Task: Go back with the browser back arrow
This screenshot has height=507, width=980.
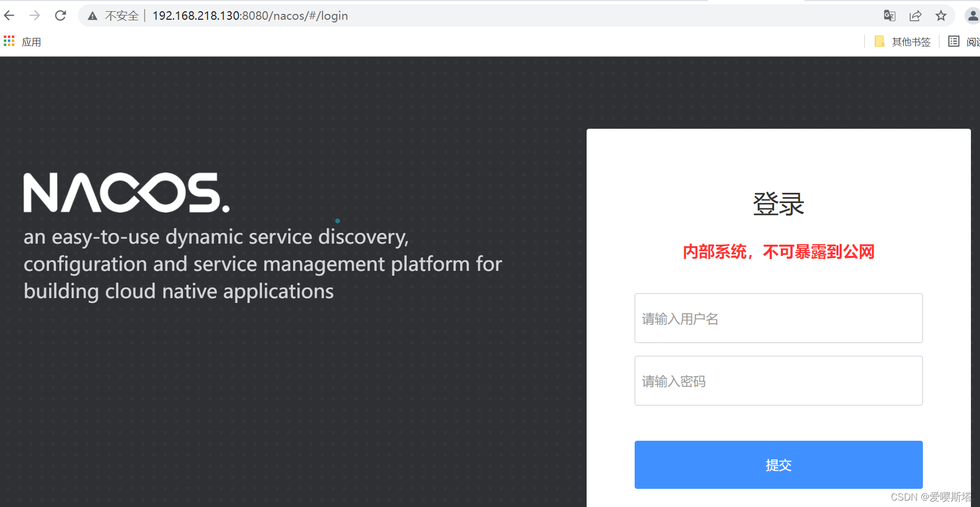Action: 9,15
